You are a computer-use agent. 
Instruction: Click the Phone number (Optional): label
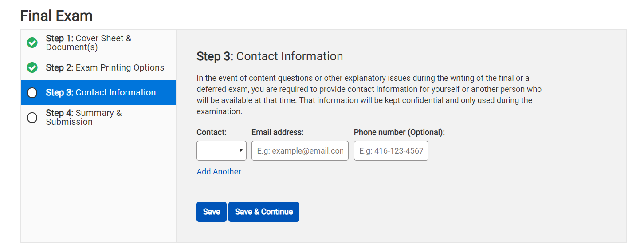click(399, 132)
